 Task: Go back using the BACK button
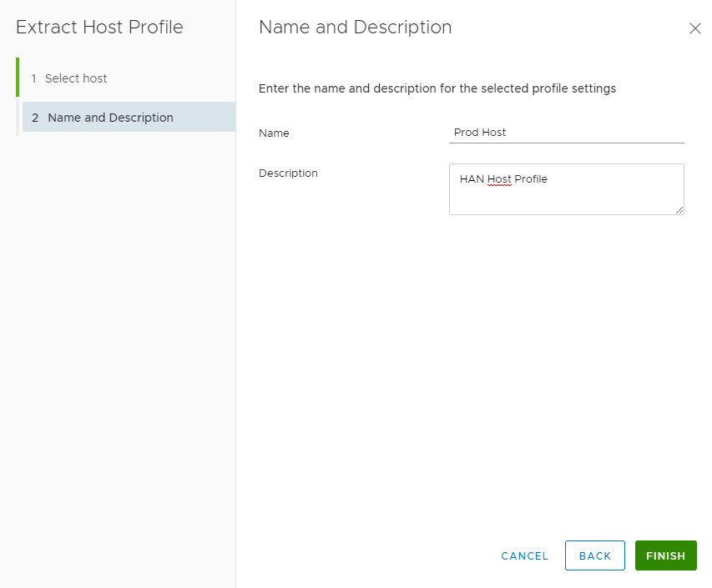(594, 555)
